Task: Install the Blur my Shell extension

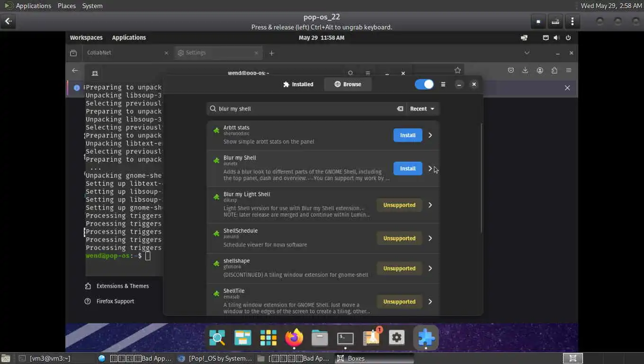Action: (x=408, y=168)
